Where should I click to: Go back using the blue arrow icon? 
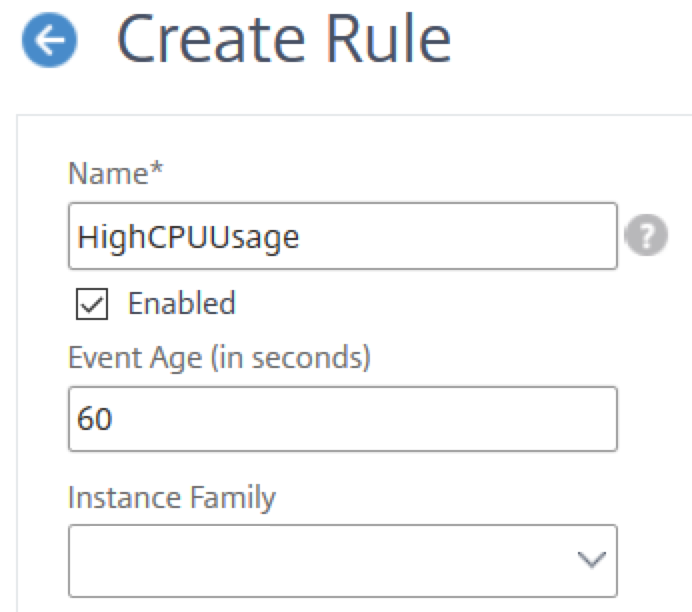click(x=49, y=40)
